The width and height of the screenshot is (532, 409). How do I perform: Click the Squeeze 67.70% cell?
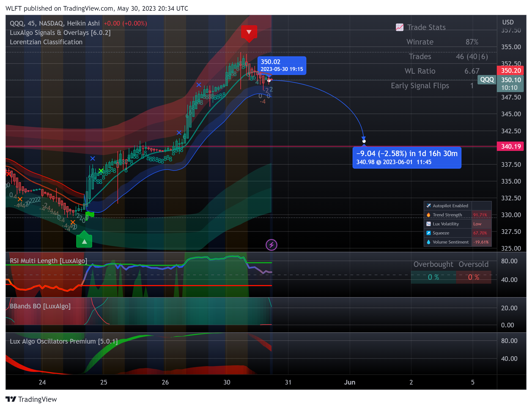(481, 233)
